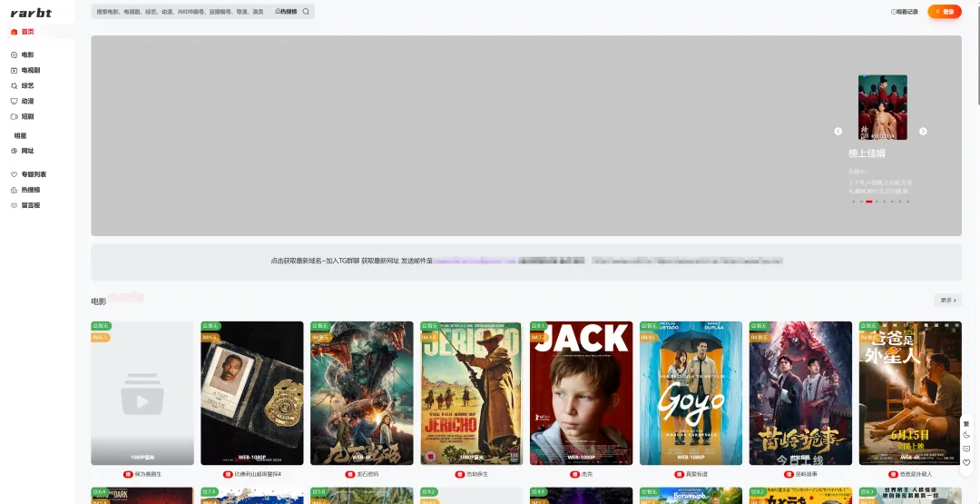This screenshot has height=504, width=980.
Task: Open the JACK movie poster 杰克
Action: click(582, 393)
